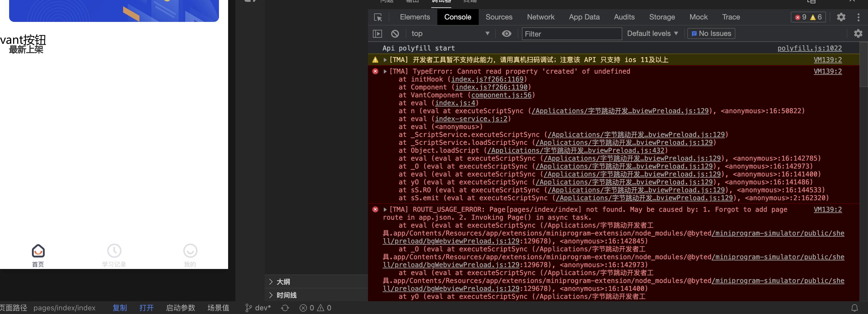Image resolution: width=868 pixels, height=314 pixels.
Task: Click the notification bell in status bar
Action: coord(855,308)
